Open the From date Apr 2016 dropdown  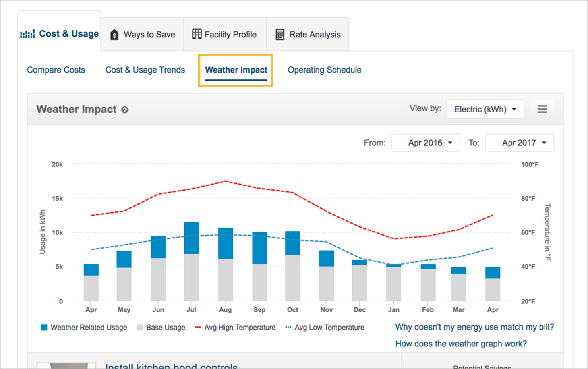coord(426,143)
